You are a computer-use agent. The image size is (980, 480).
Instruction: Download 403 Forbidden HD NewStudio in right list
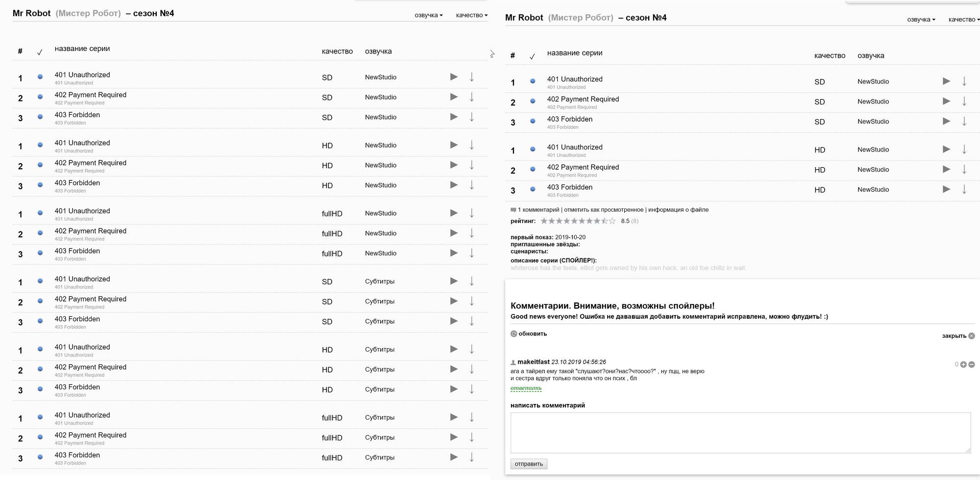pyautogui.click(x=964, y=190)
